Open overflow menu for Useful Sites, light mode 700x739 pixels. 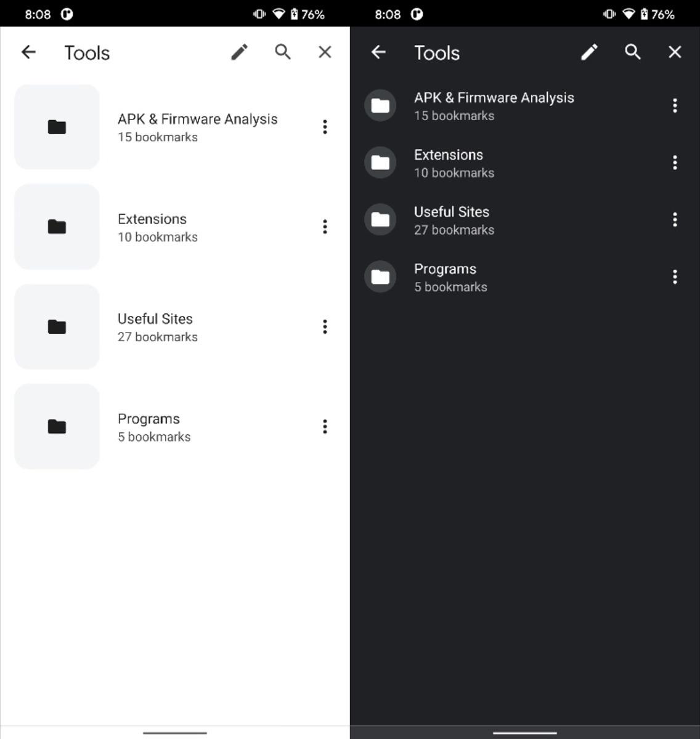325,326
